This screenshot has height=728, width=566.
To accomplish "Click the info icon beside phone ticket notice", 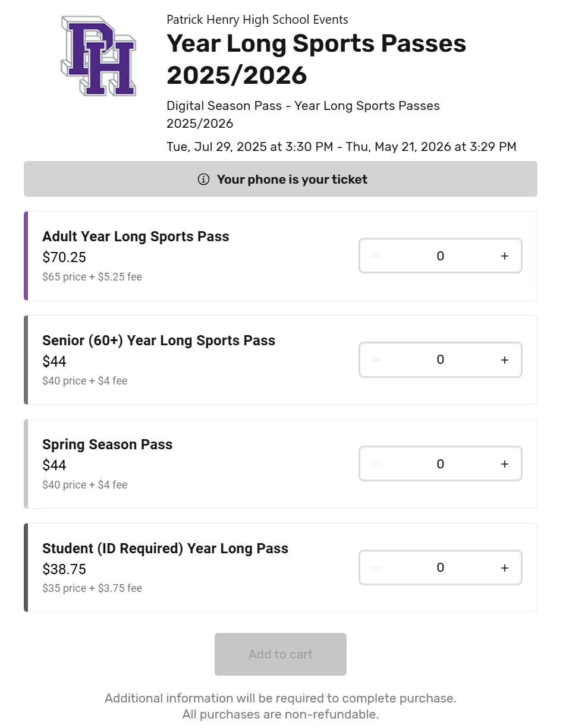I will pos(203,179).
